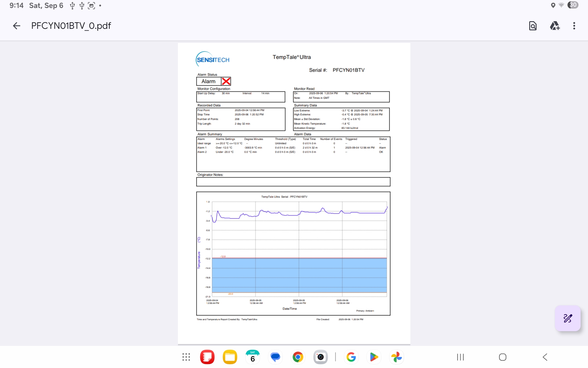Launch the Camera app
The image size is (588, 368).
coord(320,357)
